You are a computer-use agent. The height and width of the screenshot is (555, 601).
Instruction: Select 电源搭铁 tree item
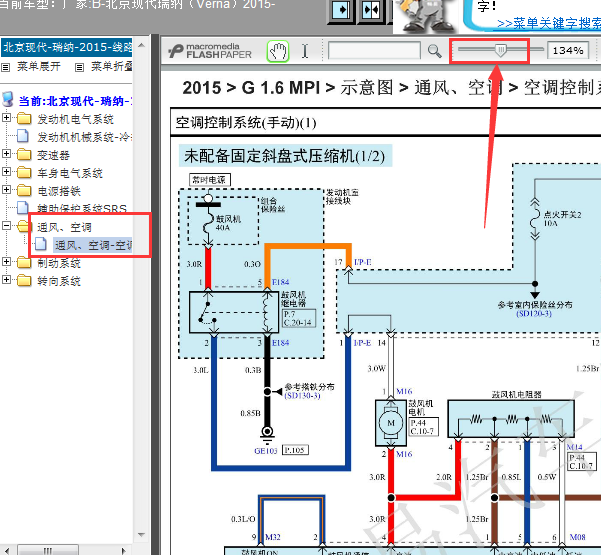tap(59, 191)
